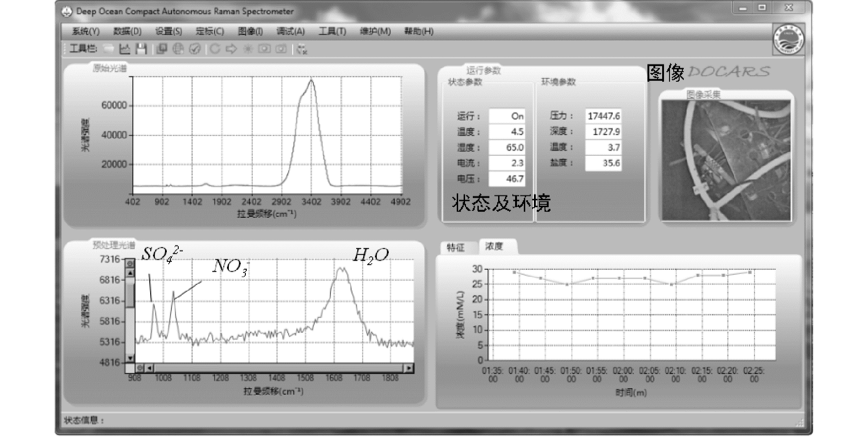Switch to the 特征 tab

tap(456, 248)
